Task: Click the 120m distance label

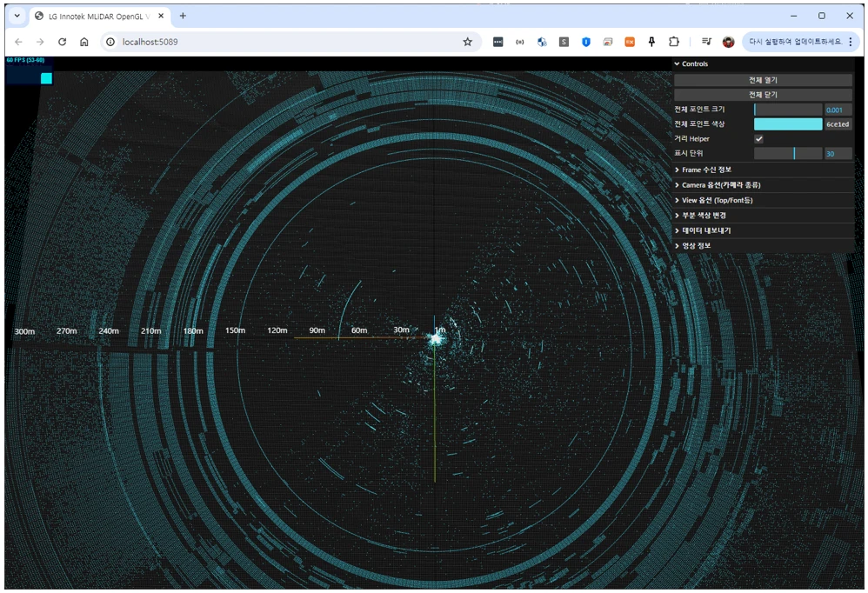Action: 277,330
